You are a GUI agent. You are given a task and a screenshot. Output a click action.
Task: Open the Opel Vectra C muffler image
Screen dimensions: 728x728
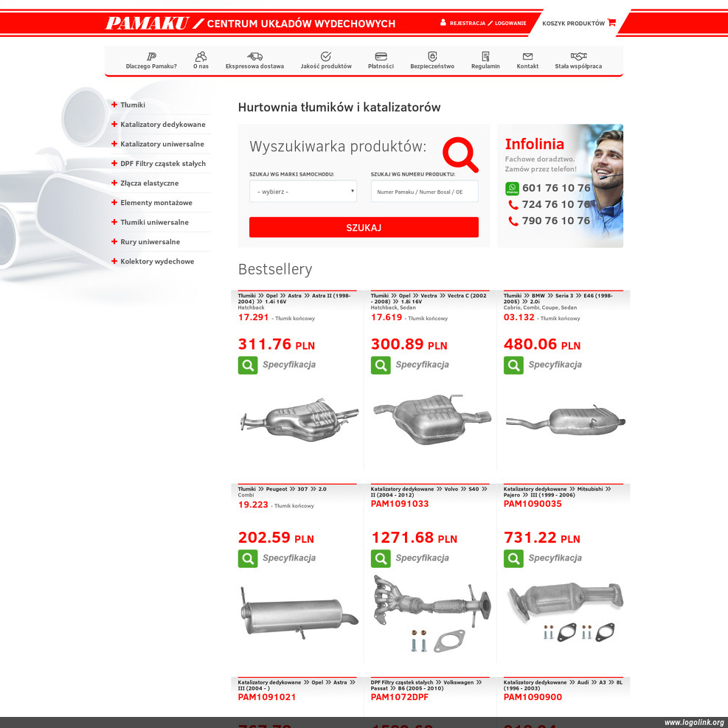(x=431, y=419)
